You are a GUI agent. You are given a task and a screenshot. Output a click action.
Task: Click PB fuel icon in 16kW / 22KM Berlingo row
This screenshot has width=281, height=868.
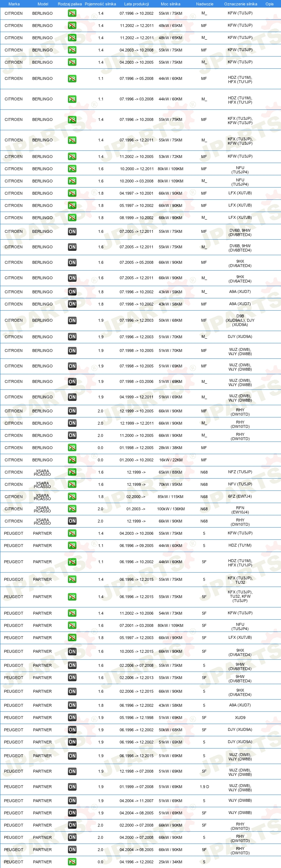pyautogui.click(x=72, y=460)
